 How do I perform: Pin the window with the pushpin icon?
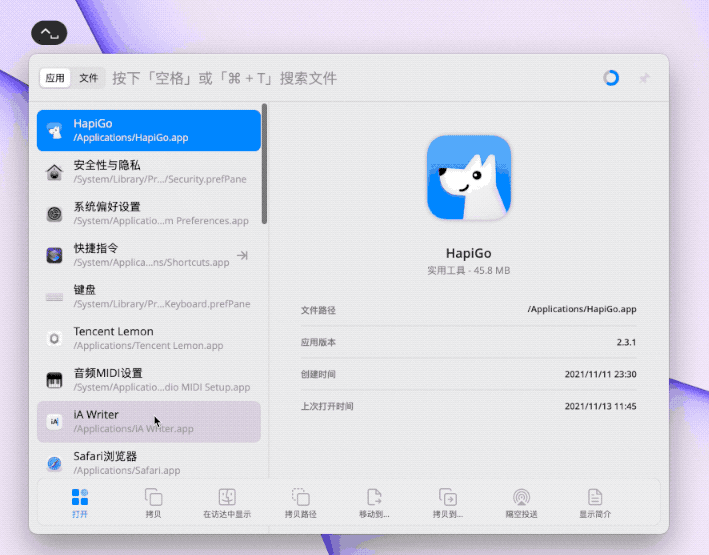[644, 78]
